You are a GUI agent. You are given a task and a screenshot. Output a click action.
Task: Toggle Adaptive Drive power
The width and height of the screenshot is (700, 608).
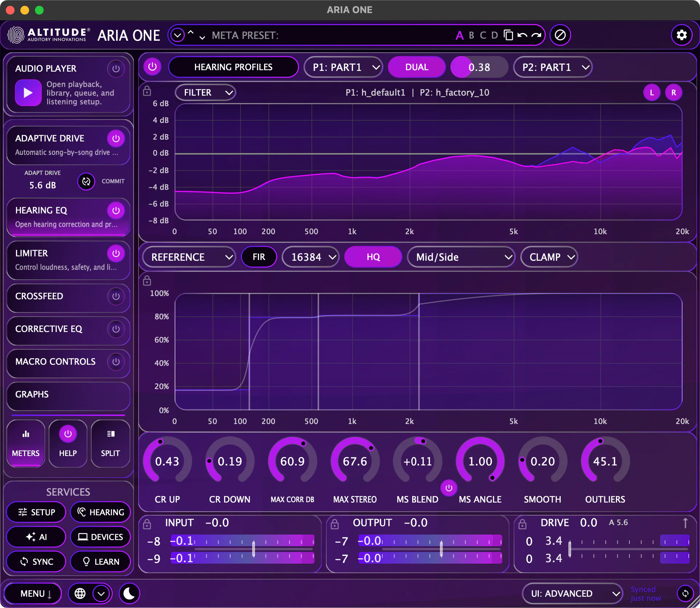(116, 139)
